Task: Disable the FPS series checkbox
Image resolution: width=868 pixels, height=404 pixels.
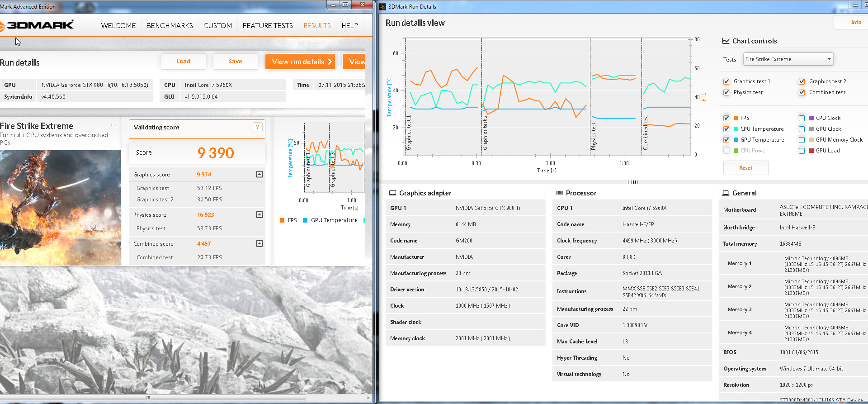Action: [726, 118]
